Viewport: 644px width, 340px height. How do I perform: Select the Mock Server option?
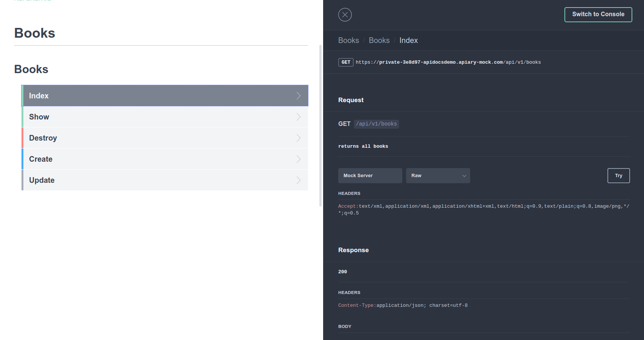click(370, 176)
